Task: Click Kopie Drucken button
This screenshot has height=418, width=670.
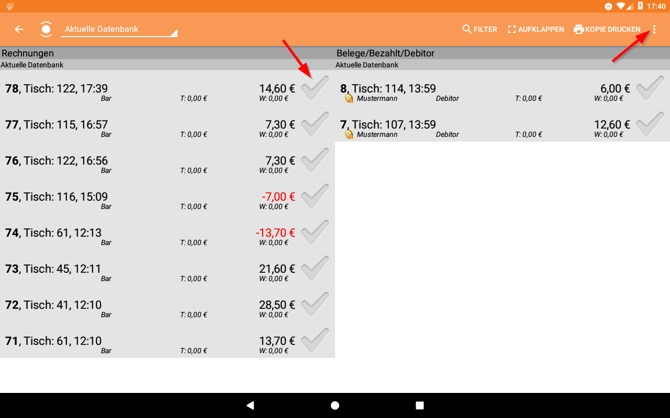Action: (607, 30)
